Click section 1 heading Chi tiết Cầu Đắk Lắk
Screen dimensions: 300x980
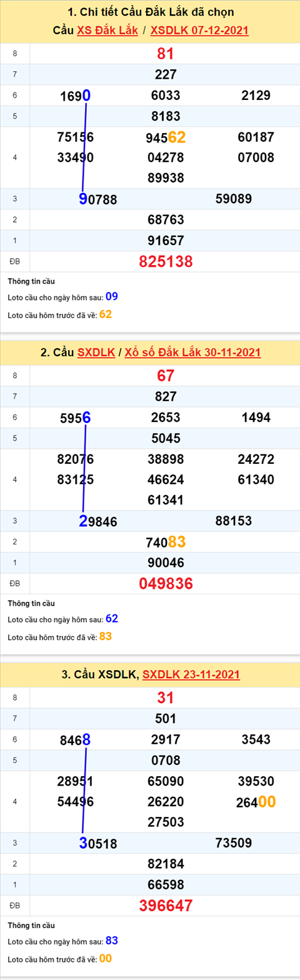coord(149,12)
